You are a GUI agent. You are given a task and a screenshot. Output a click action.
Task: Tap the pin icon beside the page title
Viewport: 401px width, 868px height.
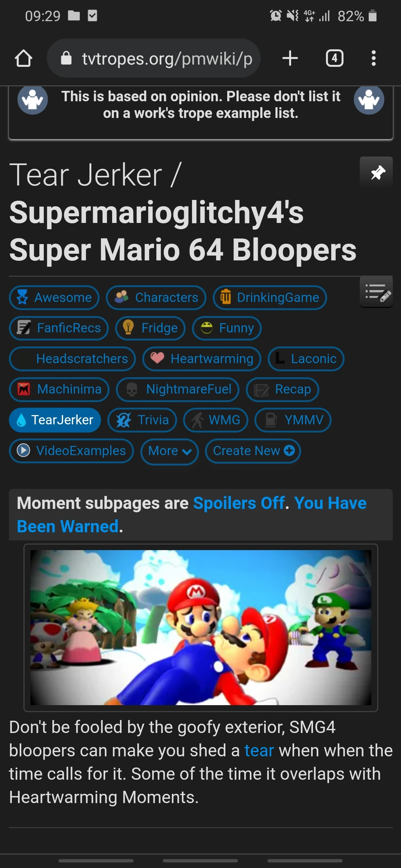[x=376, y=172]
